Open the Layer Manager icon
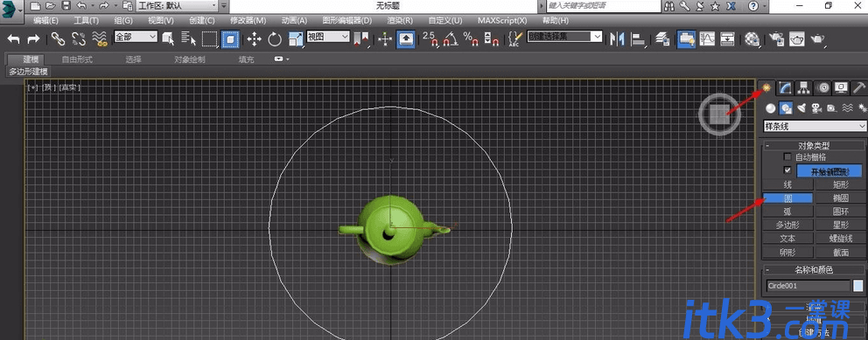The width and height of the screenshot is (868, 340). point(662,38)
